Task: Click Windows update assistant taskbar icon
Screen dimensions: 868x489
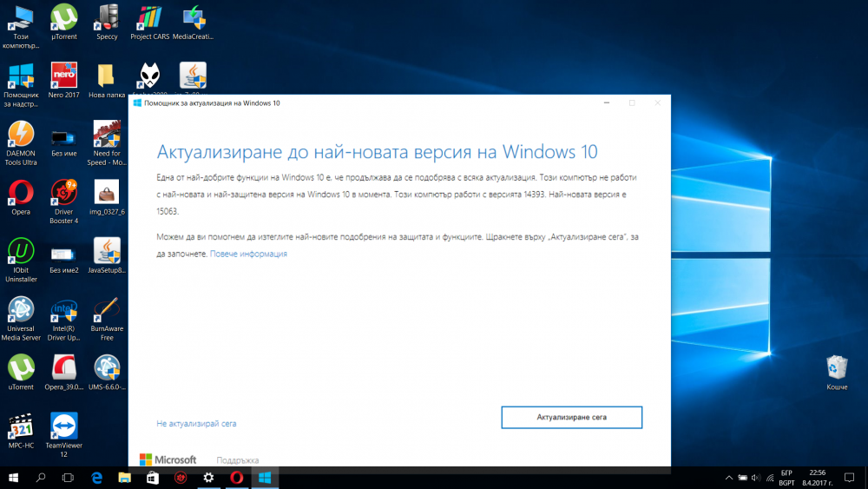Action: coord(265,478)
